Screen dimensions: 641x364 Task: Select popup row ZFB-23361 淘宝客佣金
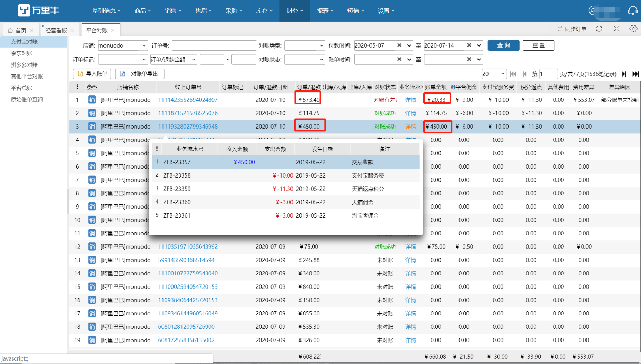coord(286,215)
